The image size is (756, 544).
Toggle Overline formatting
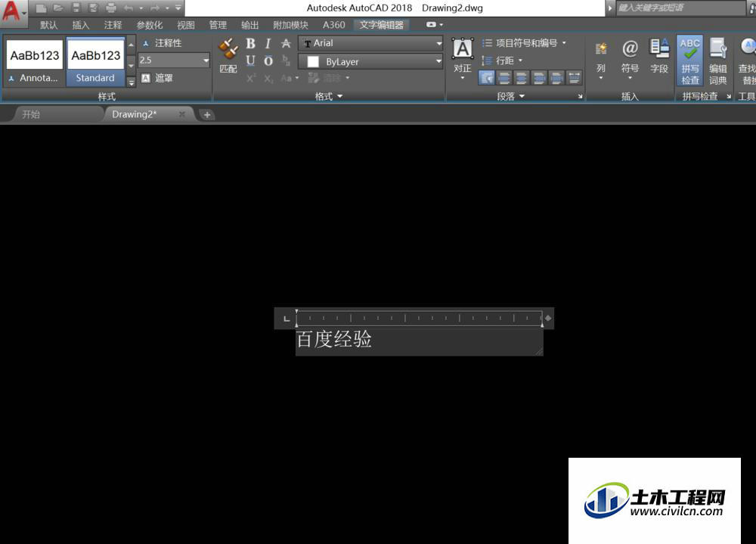coord(268,61)
